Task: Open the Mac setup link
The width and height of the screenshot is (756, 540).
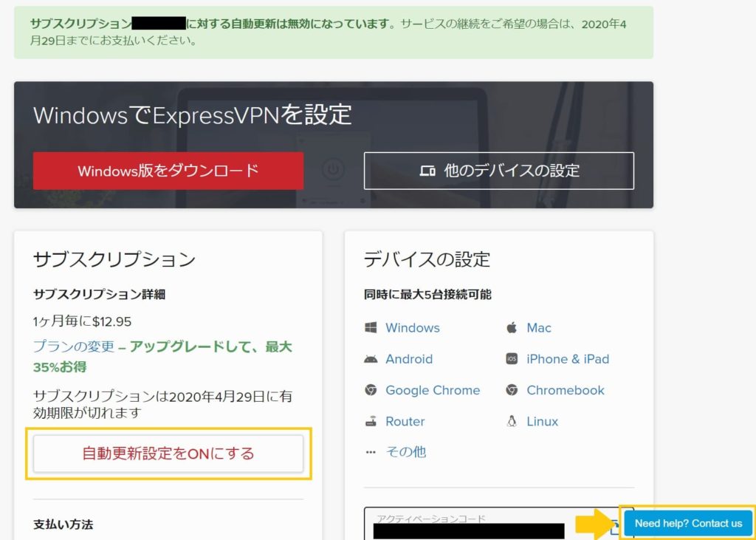Action: (539, 328)
